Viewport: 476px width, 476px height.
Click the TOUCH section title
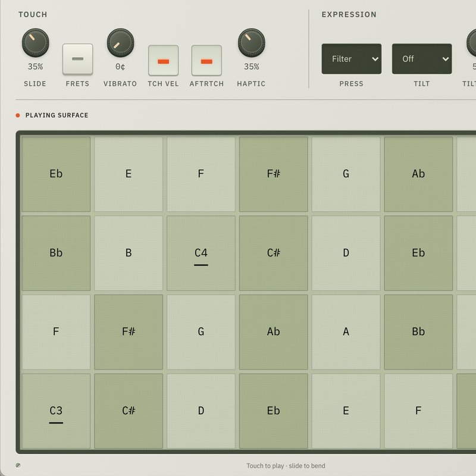33,14
